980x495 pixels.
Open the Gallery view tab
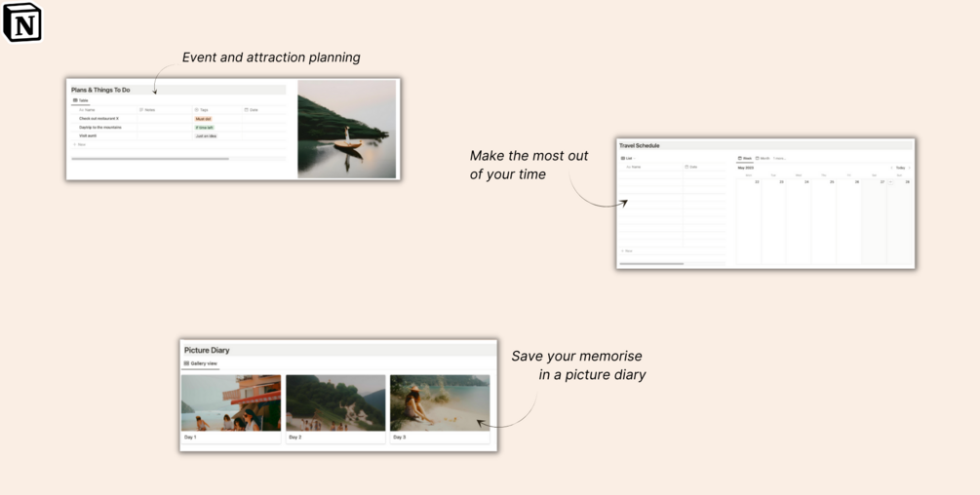point(201,363)
